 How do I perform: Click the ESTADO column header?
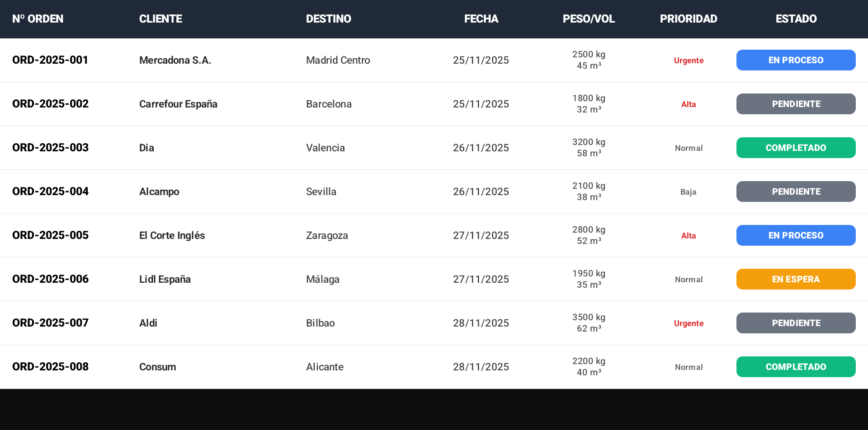click(x=796, y=19)
